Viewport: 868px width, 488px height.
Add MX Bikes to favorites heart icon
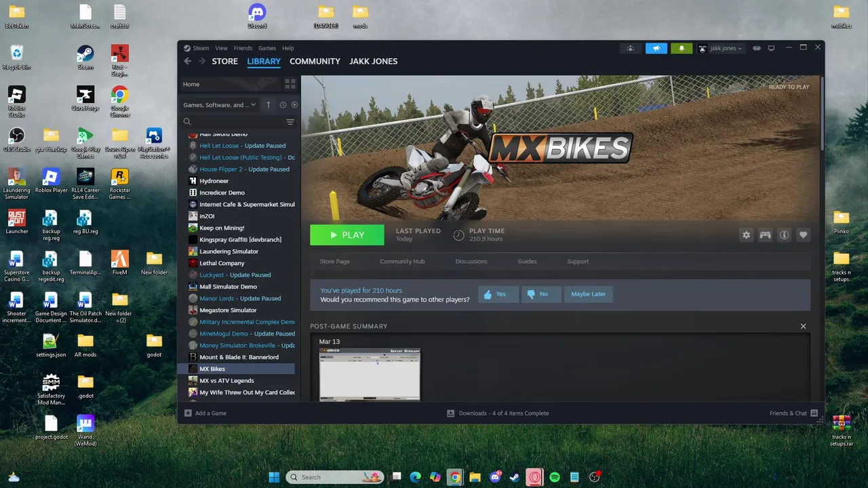click(803, 235)
